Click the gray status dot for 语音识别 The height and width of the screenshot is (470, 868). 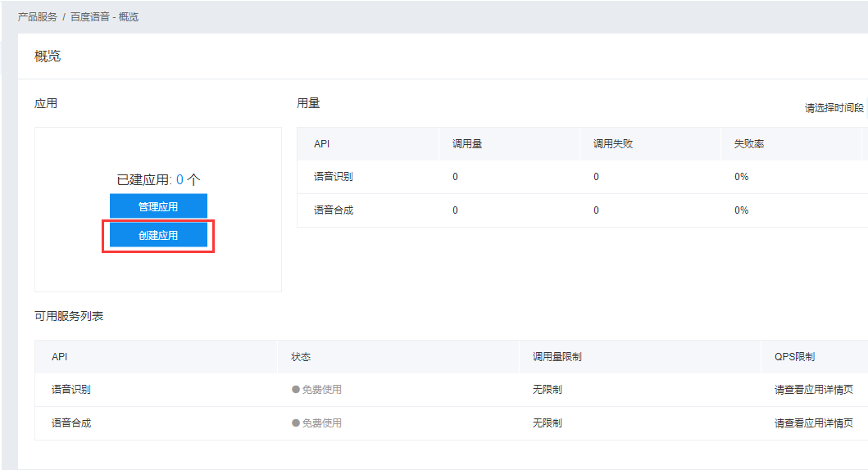296,390
